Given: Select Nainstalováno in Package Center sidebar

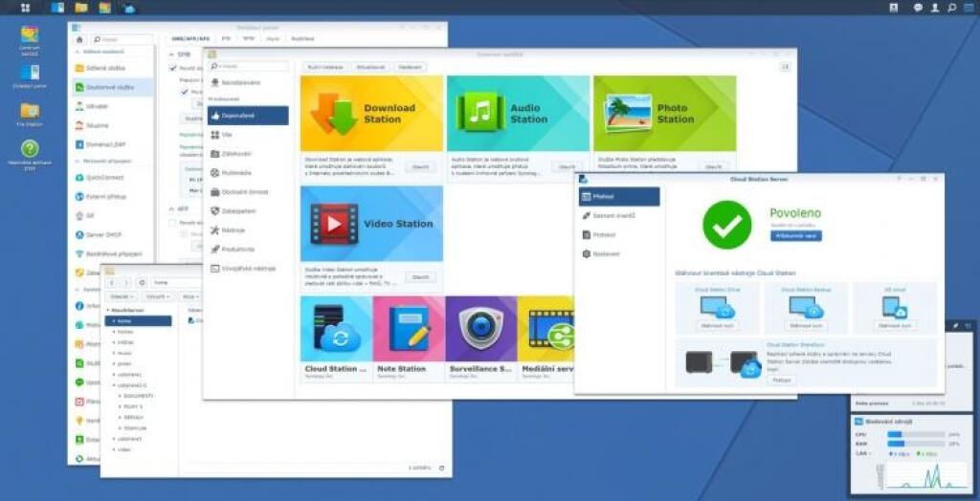Looking at the screenshot, I should tap(248, 82).
